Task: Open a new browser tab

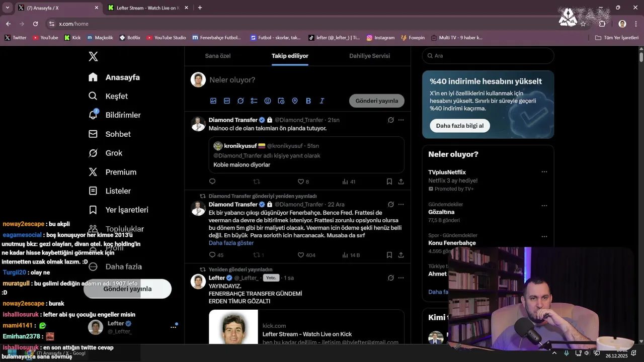Action: coord(200,8)
